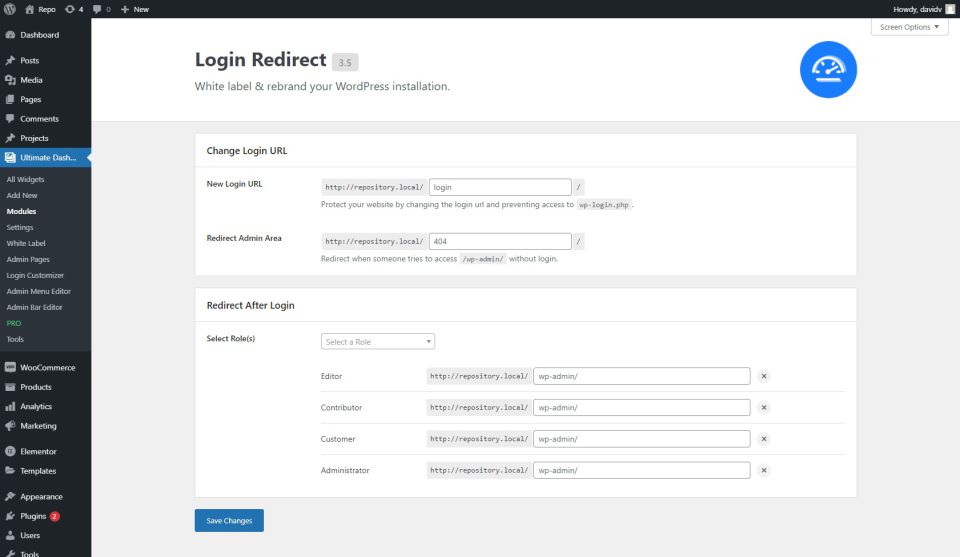This screenshot has width=960, height=557.
Task: Click the New Login URL text field
Action: point(500,187)
